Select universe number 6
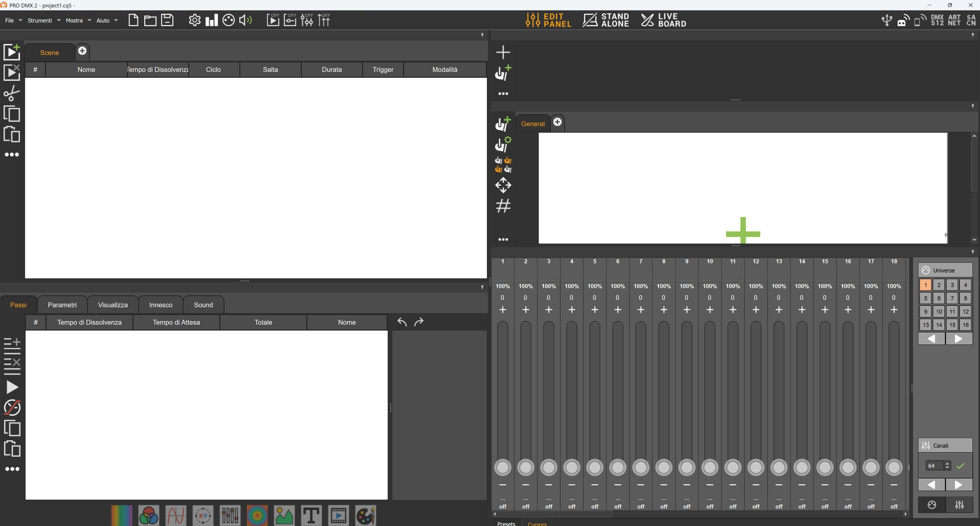This screenshot has width=980, height=526. click(939, 298)
